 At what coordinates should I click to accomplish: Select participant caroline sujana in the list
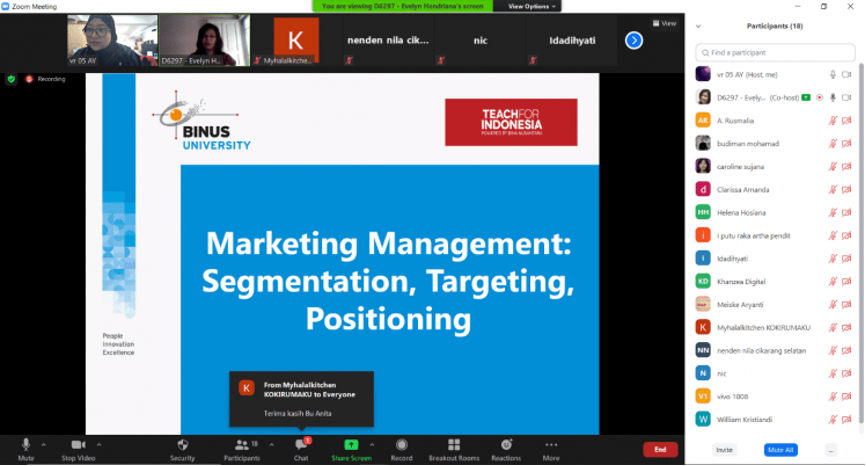[775, 166]
